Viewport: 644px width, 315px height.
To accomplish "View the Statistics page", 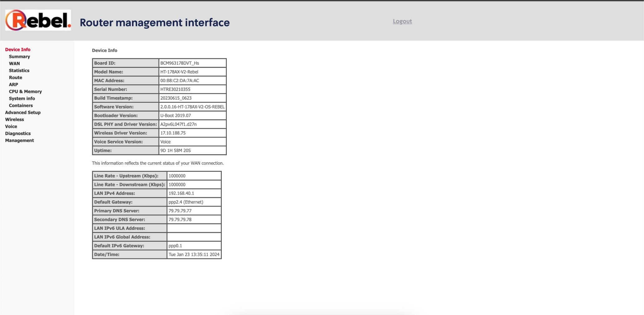I will (19, 70).
